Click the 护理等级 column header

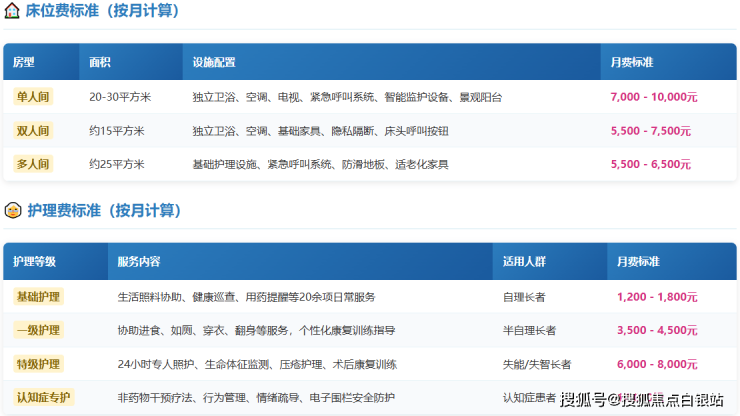click(x=34, y=262)
